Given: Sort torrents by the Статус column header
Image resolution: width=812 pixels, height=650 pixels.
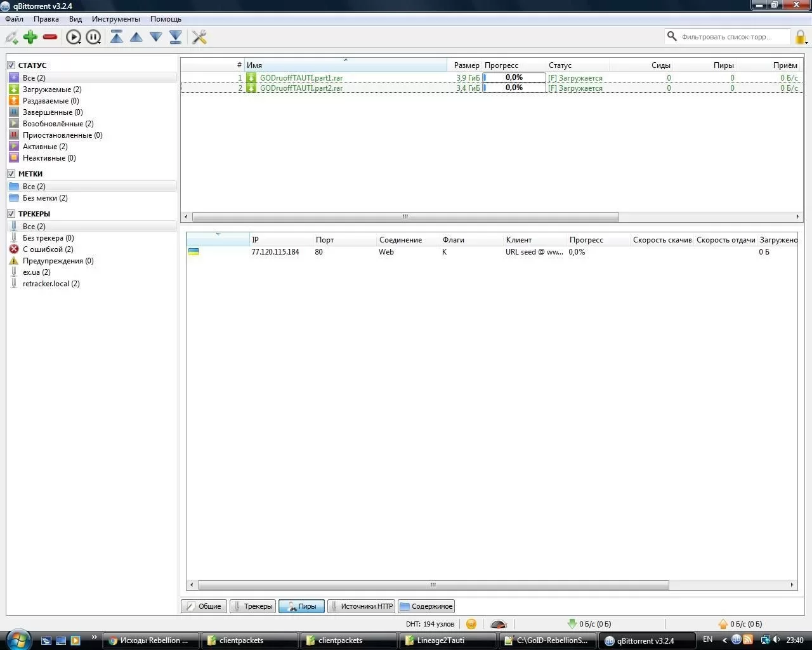Looking at the screenshot, I should (577, 65).
